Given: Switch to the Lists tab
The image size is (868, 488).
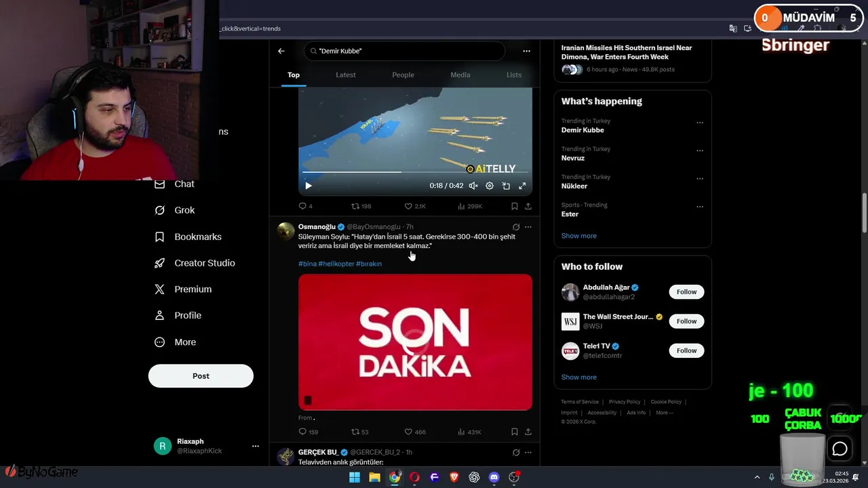Looking at the screenshot, I should coord(514,75).
